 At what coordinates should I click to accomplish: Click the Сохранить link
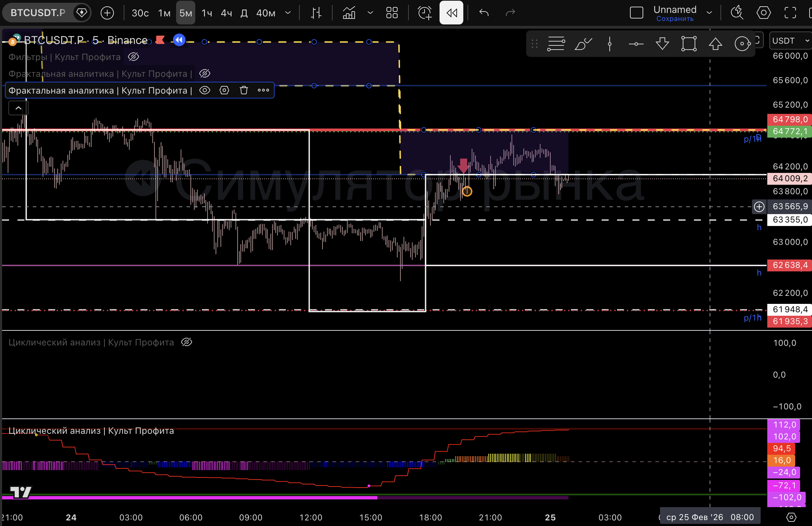[675, 19]
